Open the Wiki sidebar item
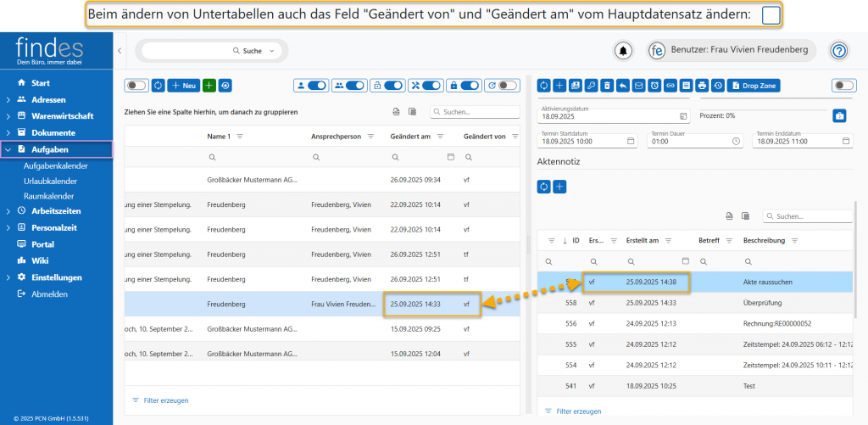The height and width of the screenshot is (425, 868). coord(40,260)
